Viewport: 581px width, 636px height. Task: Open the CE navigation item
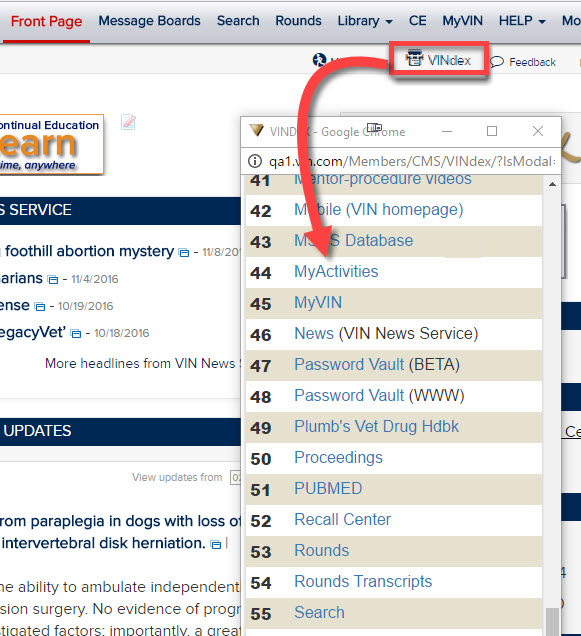point(417,21)
